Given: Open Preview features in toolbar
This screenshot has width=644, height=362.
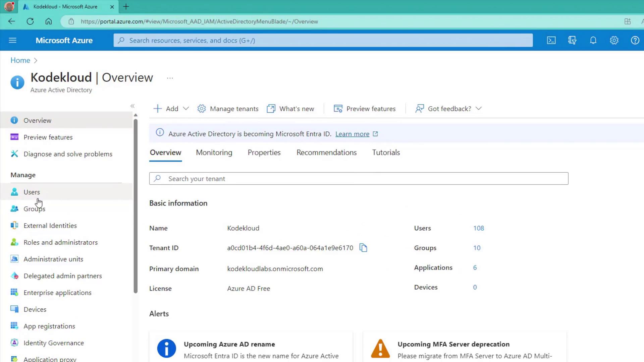Looking at the screenshot, I should (365, 109).
